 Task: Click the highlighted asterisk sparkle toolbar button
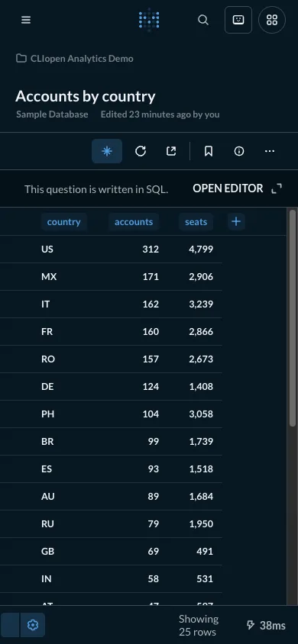pyautogui.click(x=107, y=151)
